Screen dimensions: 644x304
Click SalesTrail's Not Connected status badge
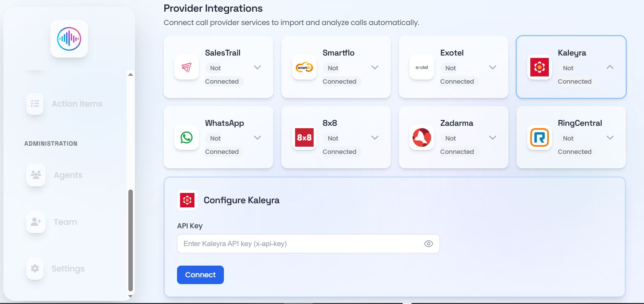pos(224,75)
